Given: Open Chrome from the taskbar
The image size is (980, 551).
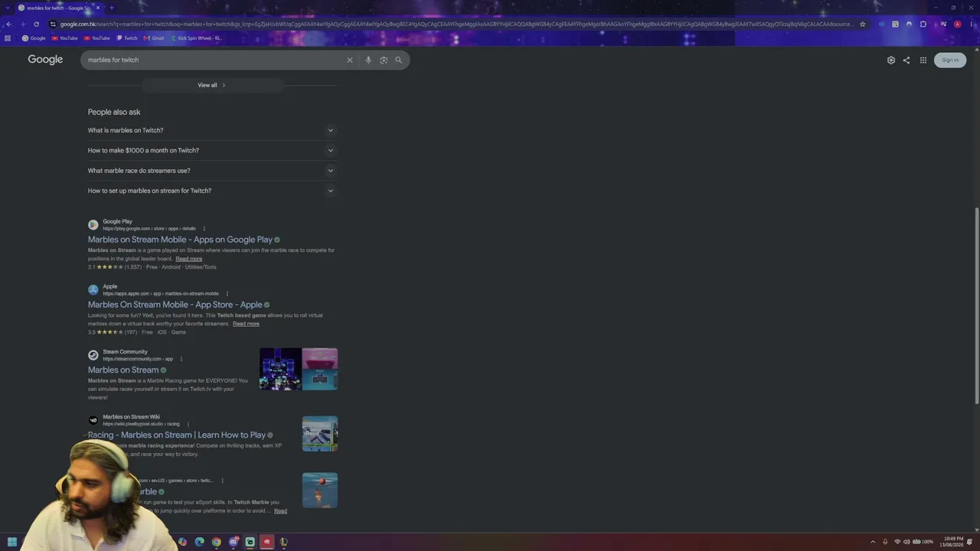Looking at the screenshot, I should [217, 542].
